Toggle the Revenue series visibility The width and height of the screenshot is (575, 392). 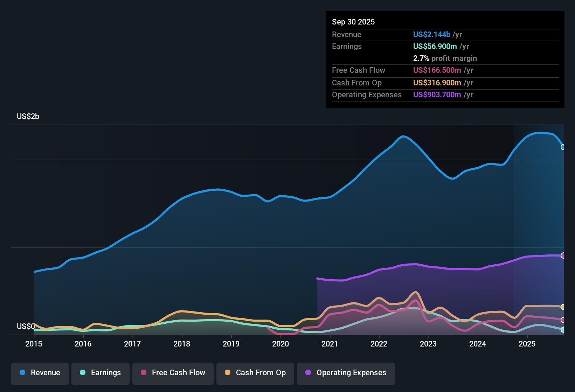click(40, 373)
